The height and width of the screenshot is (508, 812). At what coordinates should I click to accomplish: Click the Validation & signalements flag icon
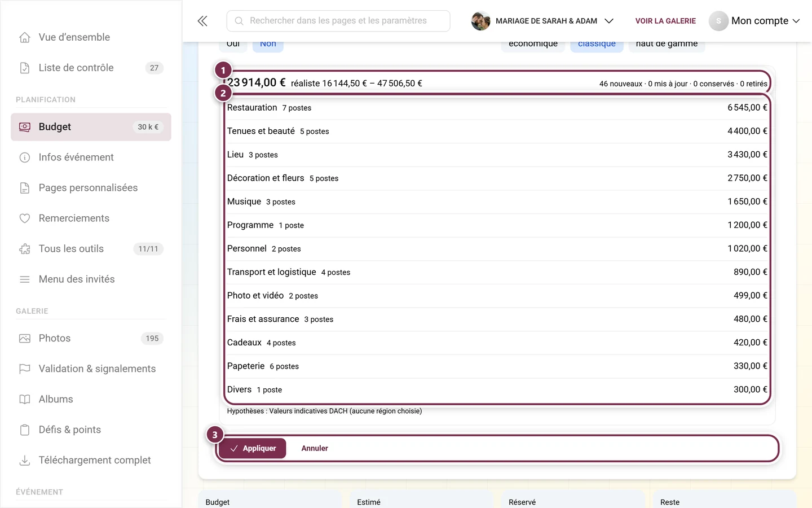tap(25, 369)
